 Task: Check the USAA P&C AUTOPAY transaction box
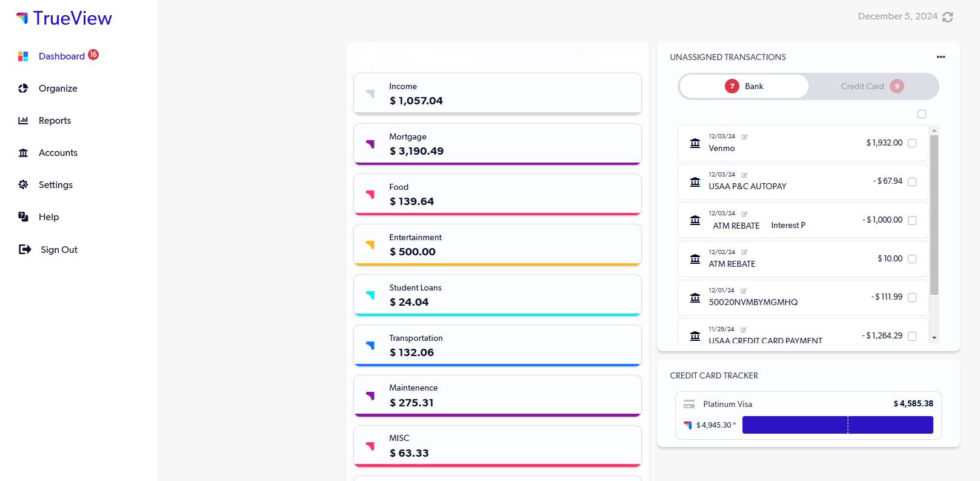click(x=912, y=181)
